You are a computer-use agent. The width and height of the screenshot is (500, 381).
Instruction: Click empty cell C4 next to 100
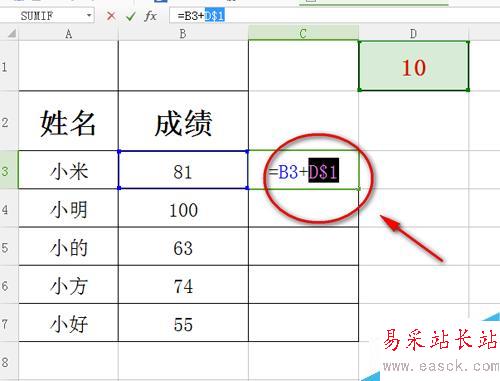coord(303,208)
